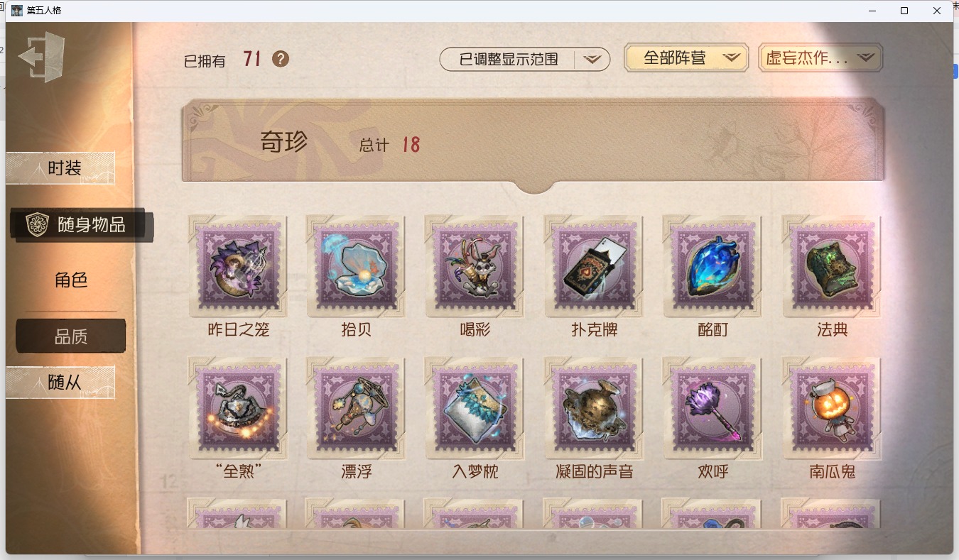Select the 拾贝 shell accessory
Image resolution: width=959 pixels, height=560 pixels.
[357, 266]
